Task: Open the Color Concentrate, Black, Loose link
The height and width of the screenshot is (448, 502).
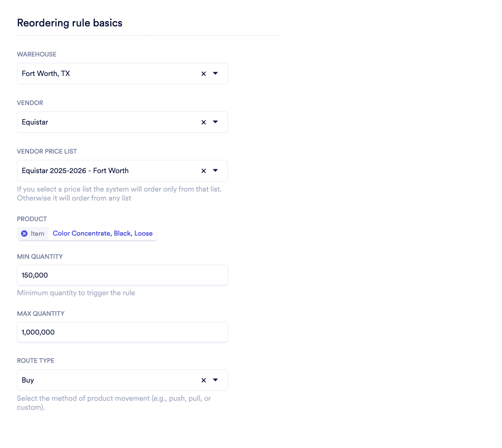Action: (x=102, y=233)
